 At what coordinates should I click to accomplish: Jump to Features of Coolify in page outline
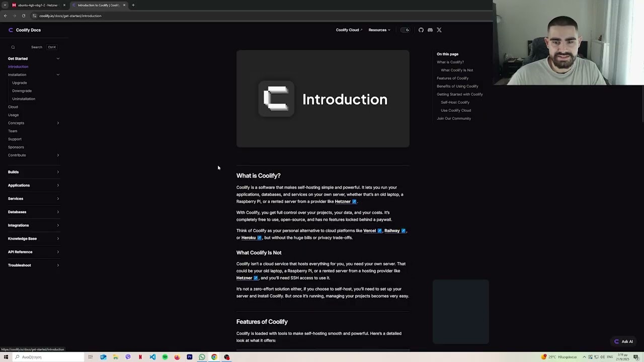(x=452, y=78)
